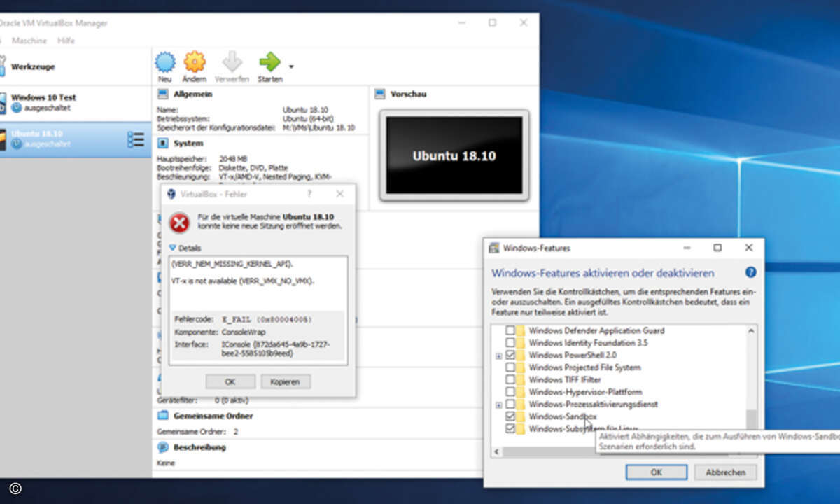Open the Gemeinsame Ordner heading
The height and width of the screenshot is (504, 840).
pyautogui.click(x=213, y=416)
